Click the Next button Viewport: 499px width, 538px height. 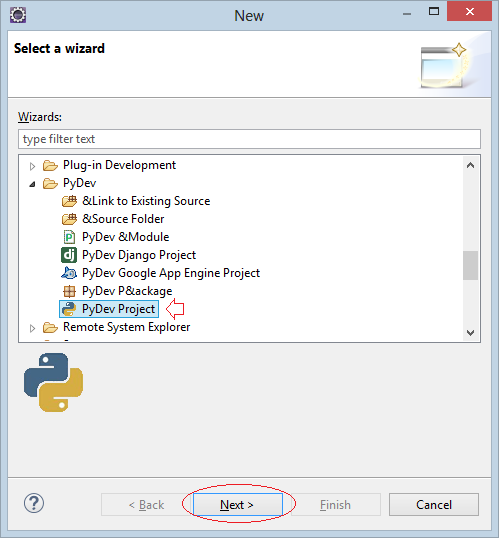(237, 504)
